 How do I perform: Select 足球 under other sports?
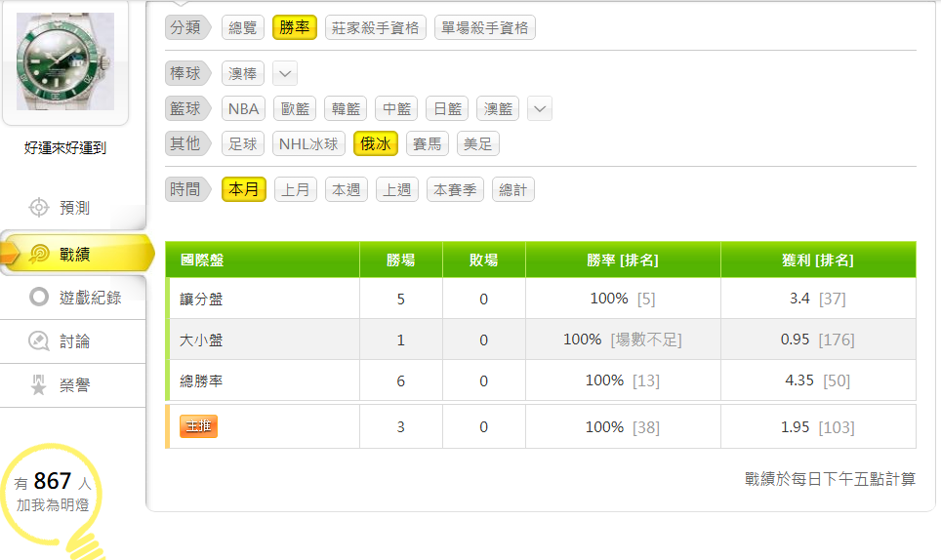point(242,143)
